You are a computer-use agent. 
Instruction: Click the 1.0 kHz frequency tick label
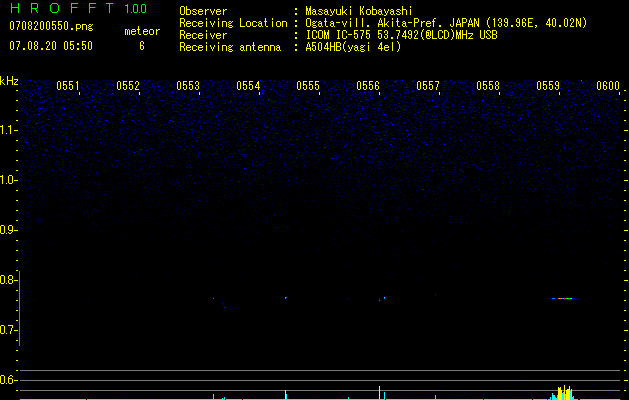pyautogui.click(x=8, y=180)
